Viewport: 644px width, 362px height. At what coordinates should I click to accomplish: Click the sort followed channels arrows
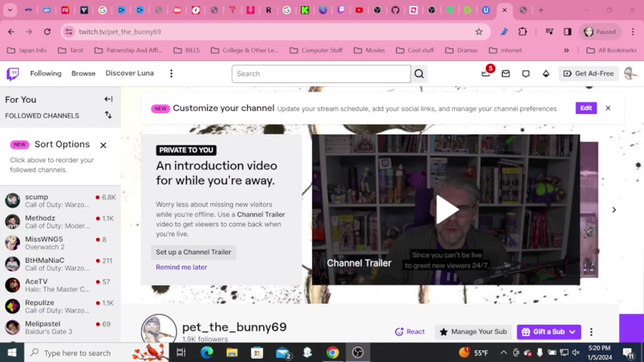pyautogui.click(x=108, y=115)
